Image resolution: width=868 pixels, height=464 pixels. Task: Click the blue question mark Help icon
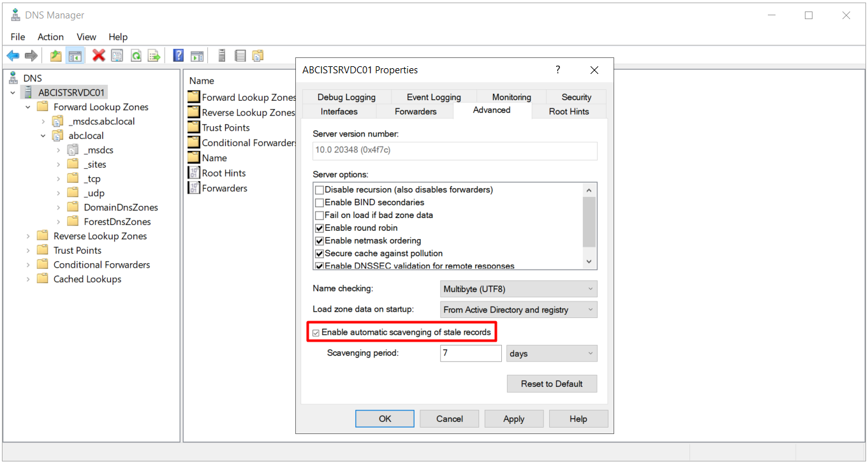coord(179,55)
